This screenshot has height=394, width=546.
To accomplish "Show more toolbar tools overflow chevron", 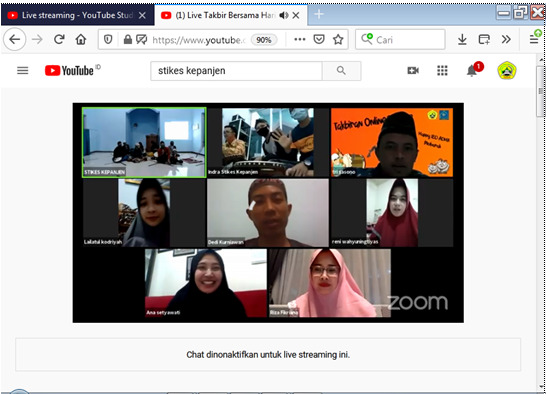I will pos(506,40).
